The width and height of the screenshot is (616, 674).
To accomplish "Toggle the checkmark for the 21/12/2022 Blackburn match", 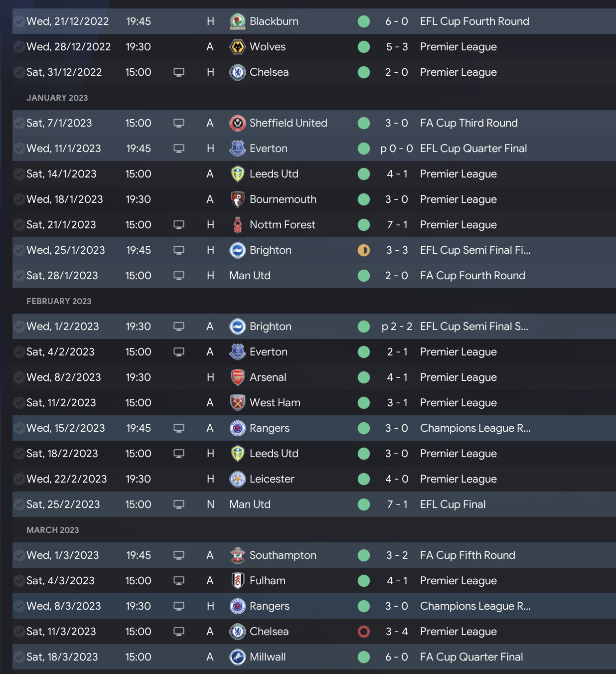I will click(19, 21).
